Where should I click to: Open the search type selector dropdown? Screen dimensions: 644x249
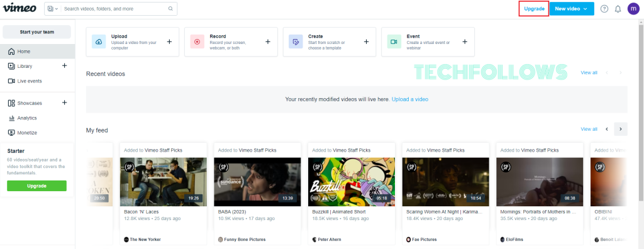53,9
